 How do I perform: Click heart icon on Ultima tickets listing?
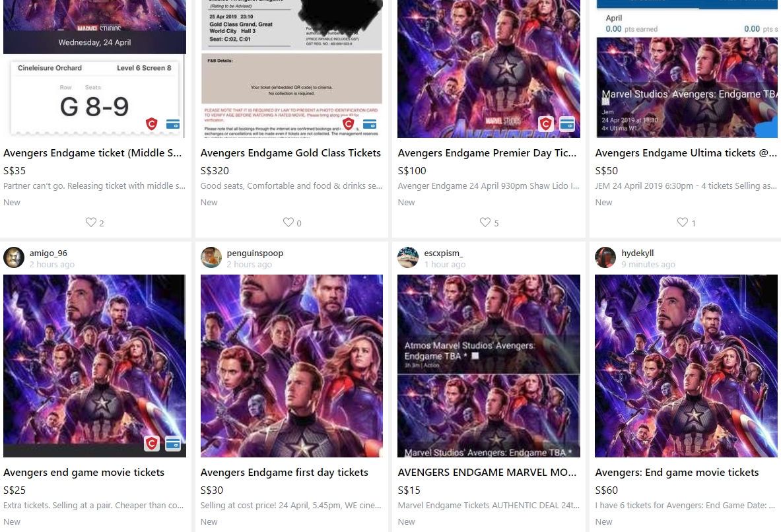tap(683, 222)
